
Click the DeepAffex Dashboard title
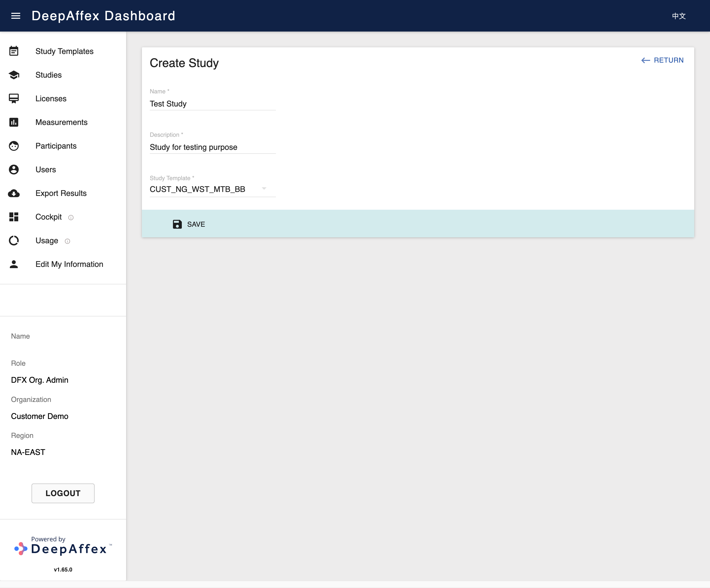[x=103, y=16]
